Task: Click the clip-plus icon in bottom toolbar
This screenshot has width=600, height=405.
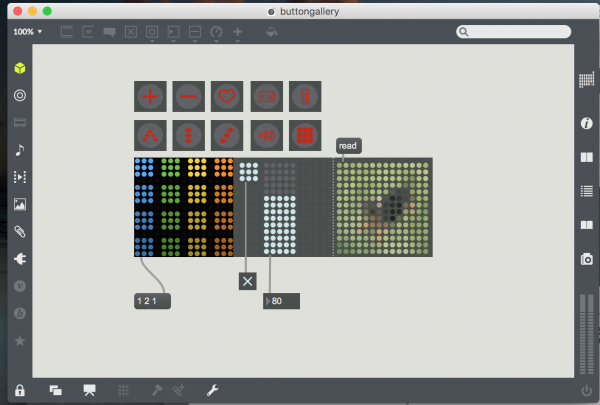Action: pos(178,390)
